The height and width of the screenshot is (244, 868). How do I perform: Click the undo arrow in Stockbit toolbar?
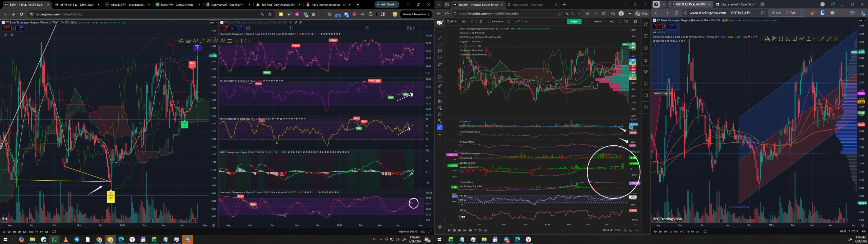pos(526,21)
